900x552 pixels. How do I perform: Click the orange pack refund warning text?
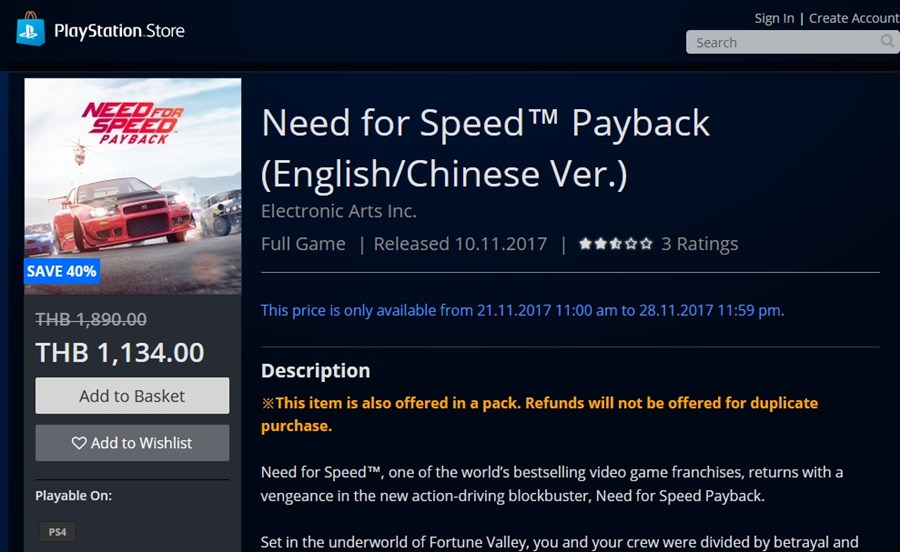[x=540, y=414]
